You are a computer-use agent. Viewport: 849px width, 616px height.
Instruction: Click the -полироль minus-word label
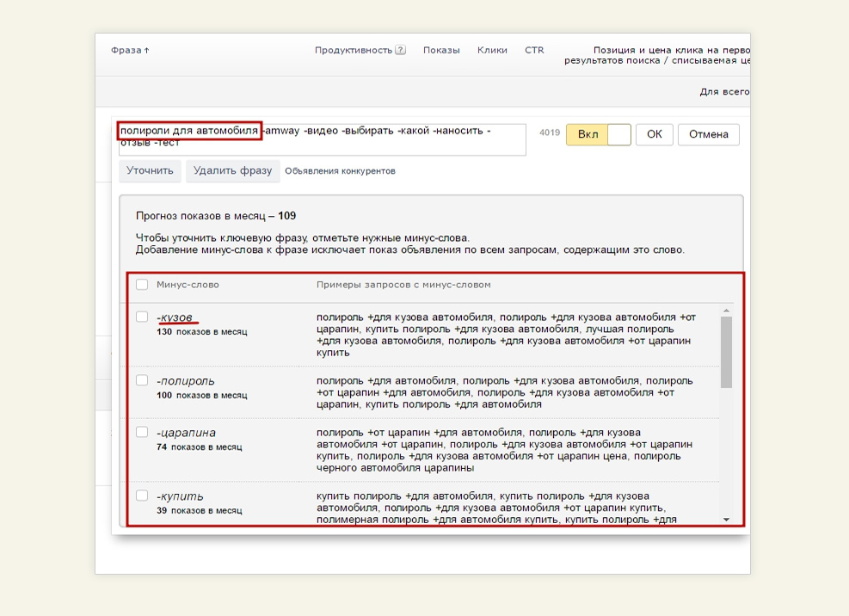(186, 381)
